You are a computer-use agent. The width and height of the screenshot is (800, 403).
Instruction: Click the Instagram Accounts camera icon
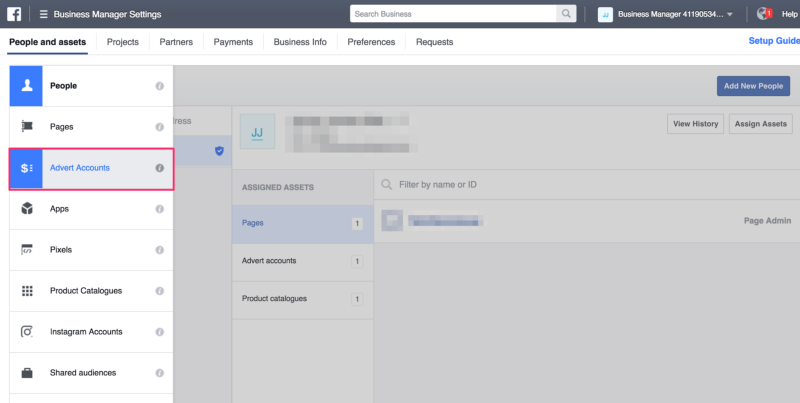[x=27, y=332]
